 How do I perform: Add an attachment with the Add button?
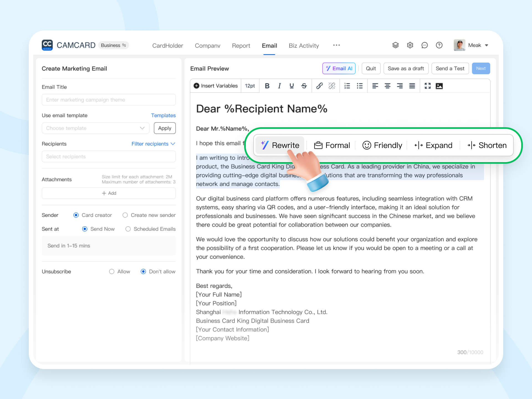click(x=109, y=193)
